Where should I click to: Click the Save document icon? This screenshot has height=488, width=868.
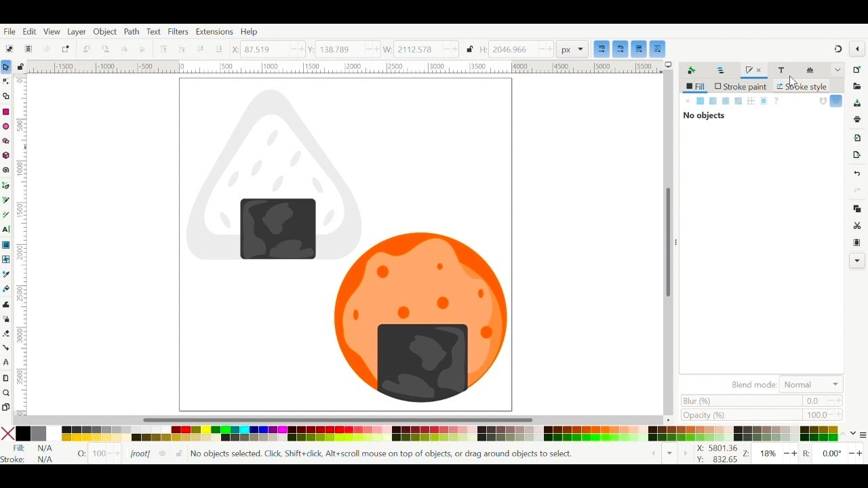click(857, 103)
